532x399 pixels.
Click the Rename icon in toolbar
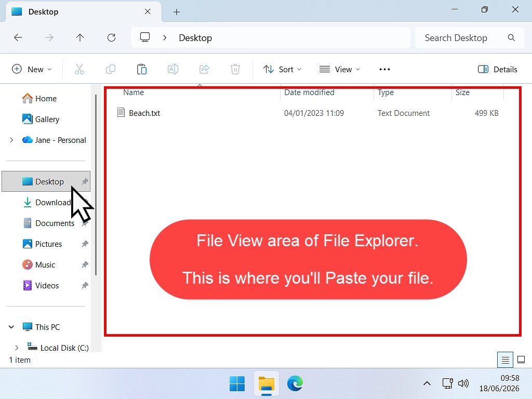click(x=173, y=69)
